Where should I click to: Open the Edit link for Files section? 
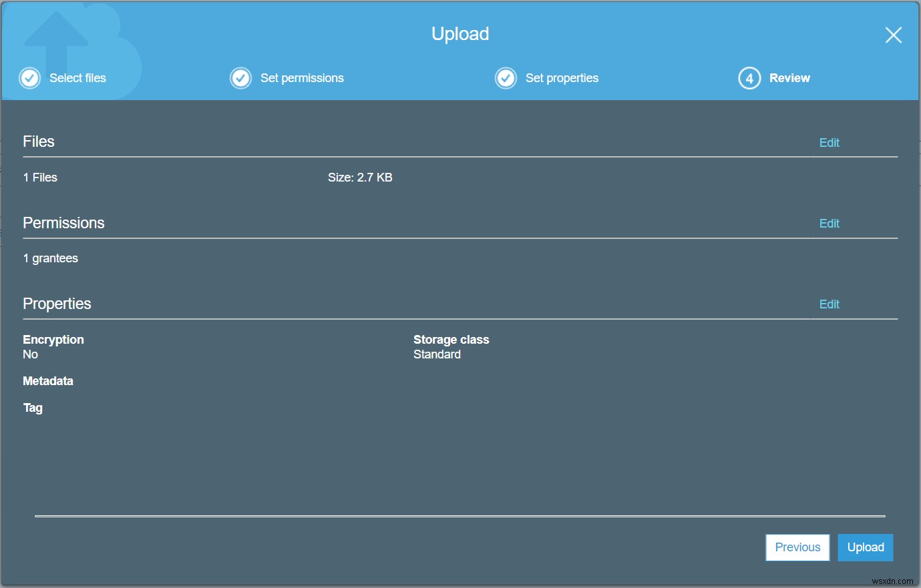click(829, 142)
